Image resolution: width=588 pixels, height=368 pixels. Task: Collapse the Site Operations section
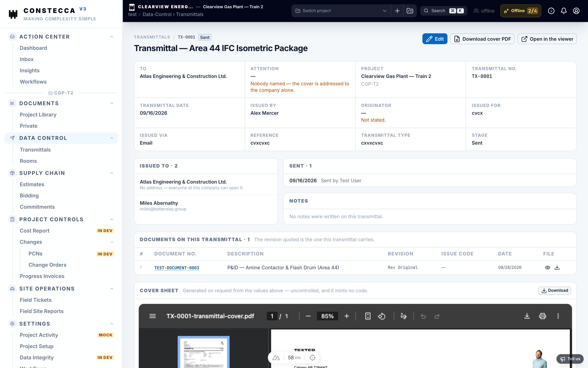112,289
